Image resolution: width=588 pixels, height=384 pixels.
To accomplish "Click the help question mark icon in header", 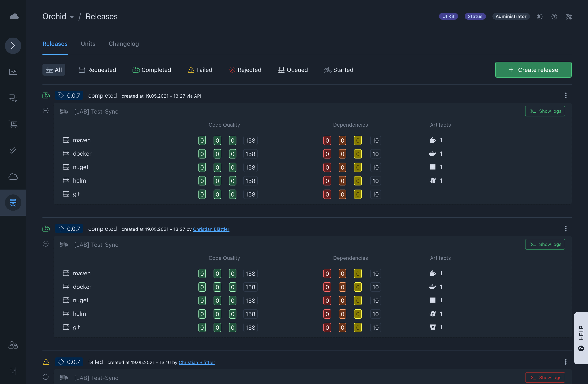I will pos(554,16).
